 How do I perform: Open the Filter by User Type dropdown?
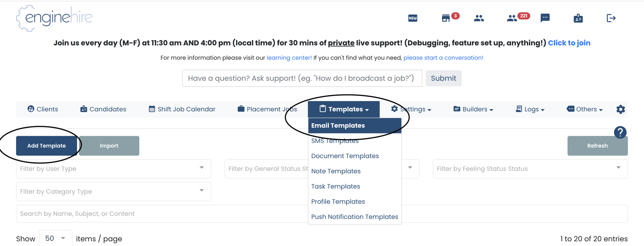[x=113, y=169]
